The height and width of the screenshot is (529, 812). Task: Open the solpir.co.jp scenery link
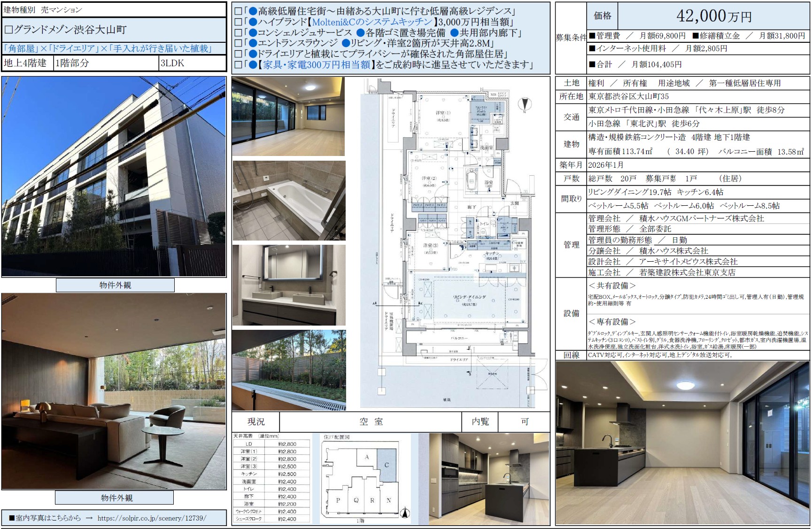click(152, 518)
